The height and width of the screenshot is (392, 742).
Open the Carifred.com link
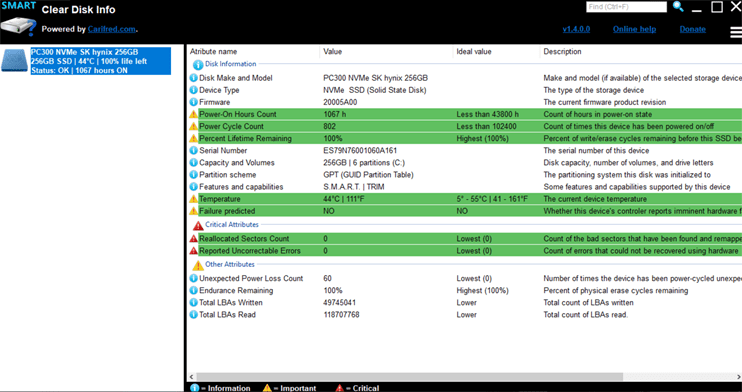coord(112,29)
